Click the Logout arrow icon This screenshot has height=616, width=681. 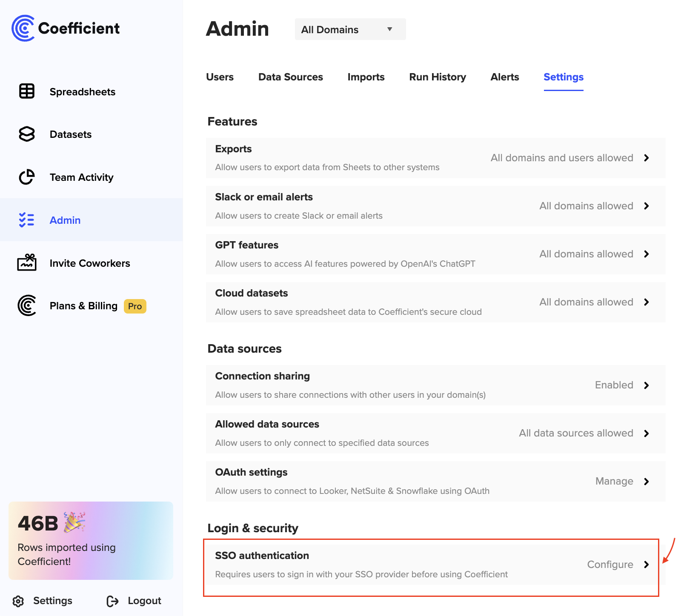(x=112, y=601)
